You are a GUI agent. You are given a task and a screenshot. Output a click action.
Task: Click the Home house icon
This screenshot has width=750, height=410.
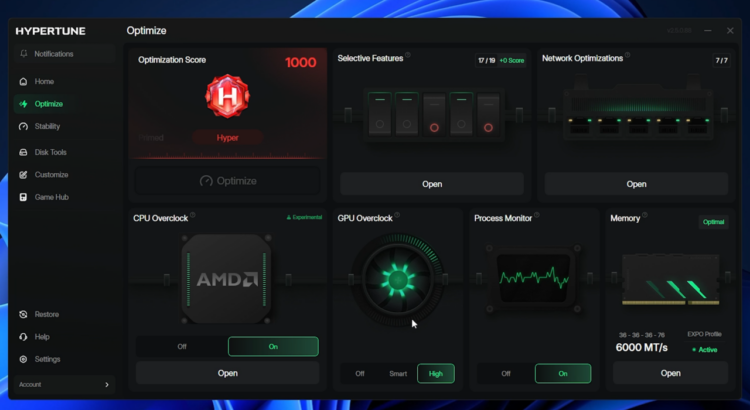[23, 82]
